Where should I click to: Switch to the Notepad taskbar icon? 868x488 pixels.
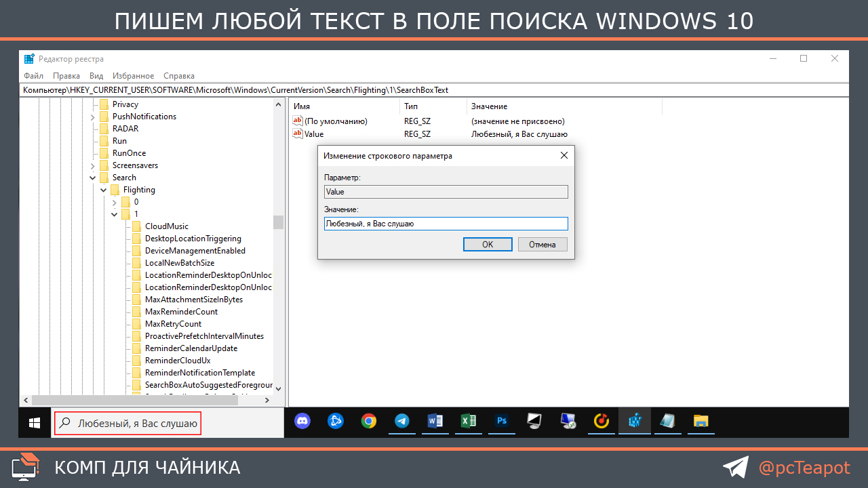click(x=668, y=422)
